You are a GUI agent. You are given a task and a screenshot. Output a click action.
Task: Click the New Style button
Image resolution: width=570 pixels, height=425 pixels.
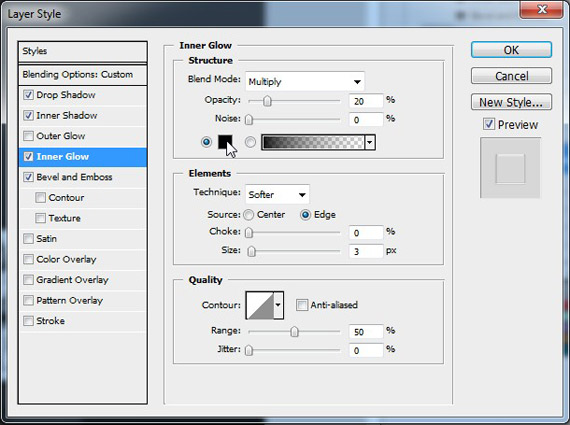point(511,102)
